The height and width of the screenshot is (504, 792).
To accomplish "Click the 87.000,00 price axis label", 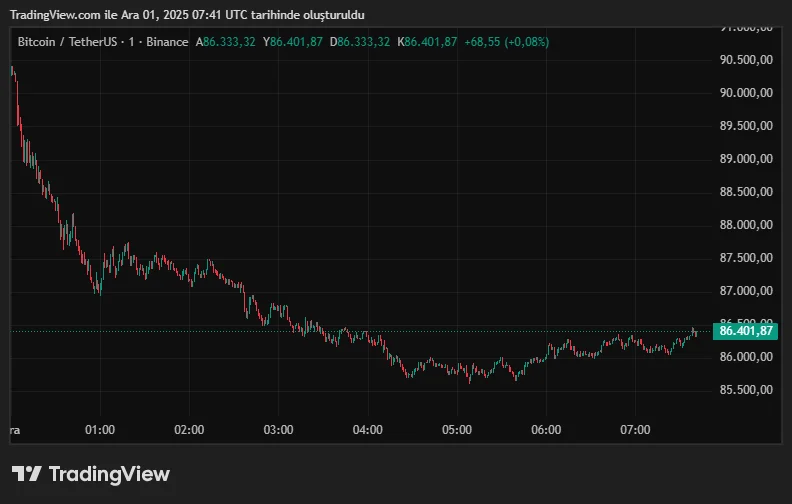I will [746, 291].
